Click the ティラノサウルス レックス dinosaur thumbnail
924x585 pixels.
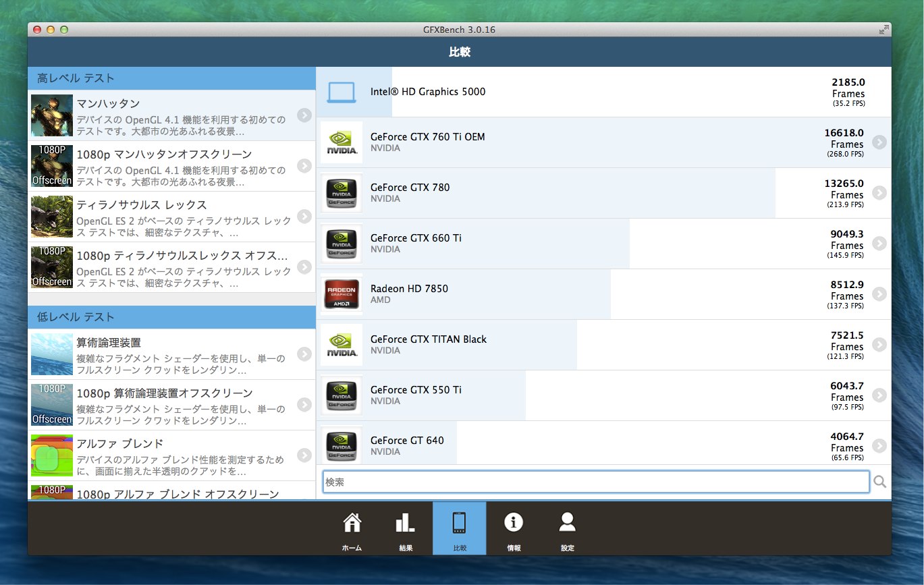[x=52, y=217]
